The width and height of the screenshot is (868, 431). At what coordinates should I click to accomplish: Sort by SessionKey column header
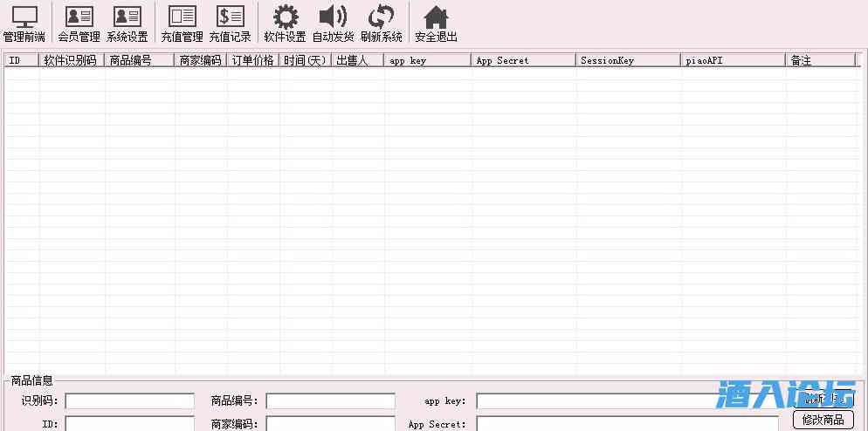coord(629,60)
